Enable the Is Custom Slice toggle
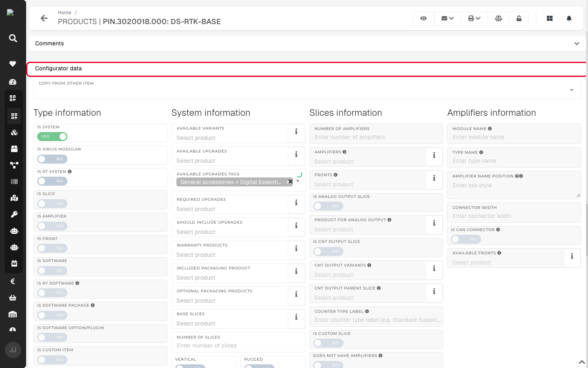This screenshot has width=588, height=368. [x=328, y=343]
